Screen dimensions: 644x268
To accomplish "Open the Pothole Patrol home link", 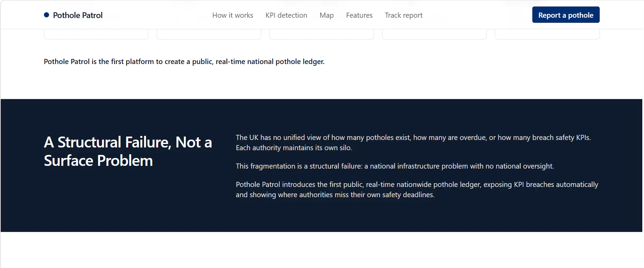I will (73, 15).
